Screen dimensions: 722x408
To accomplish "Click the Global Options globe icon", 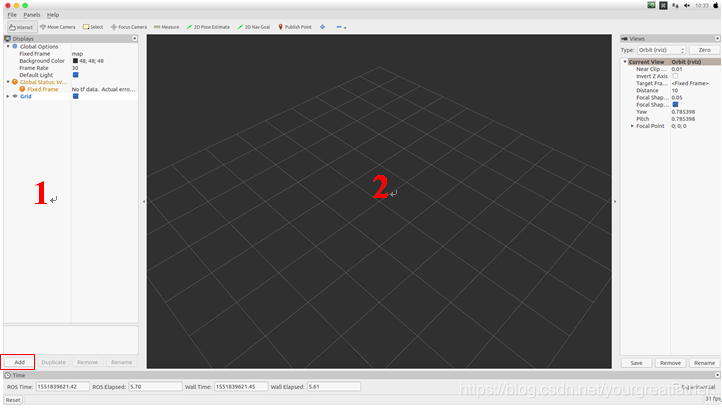I will pyautogui.click(x=15, y=47).
